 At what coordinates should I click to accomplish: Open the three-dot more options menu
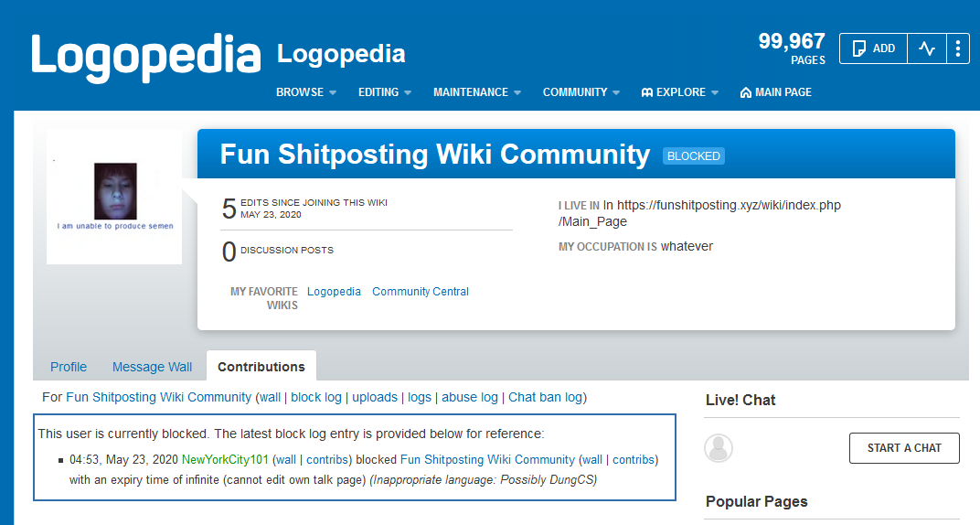[958, 48]
